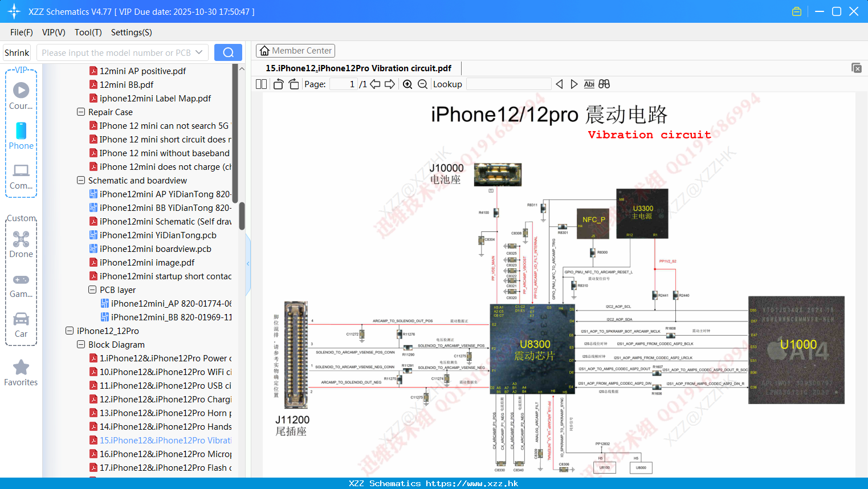
Task: Open the Course sidebar category
Action: (x=21, y=96)
